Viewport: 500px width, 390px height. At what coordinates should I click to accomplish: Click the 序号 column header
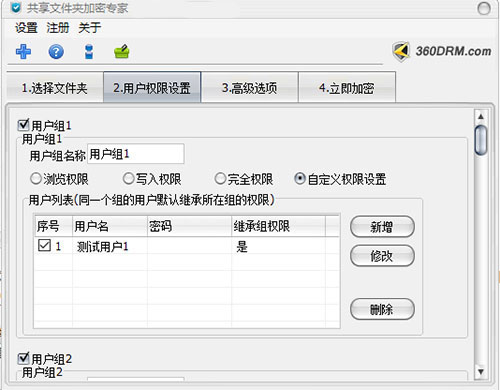tap(54, 226)
